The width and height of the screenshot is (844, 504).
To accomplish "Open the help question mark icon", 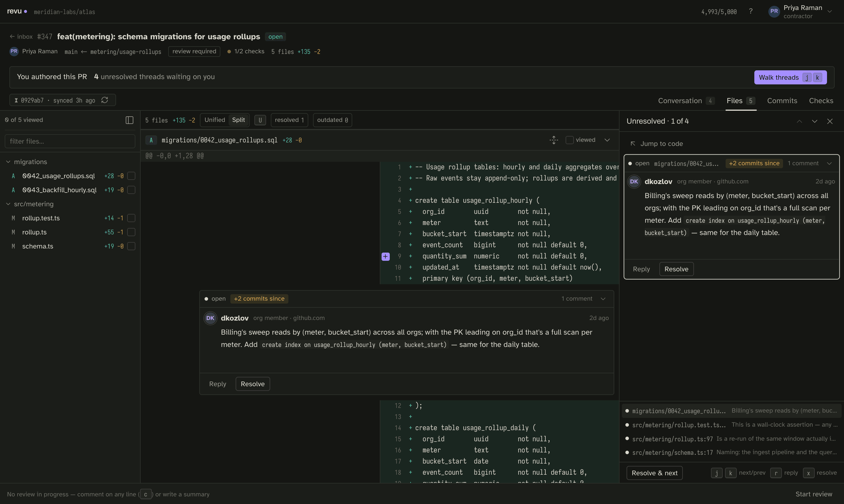I will click(751, 11).
